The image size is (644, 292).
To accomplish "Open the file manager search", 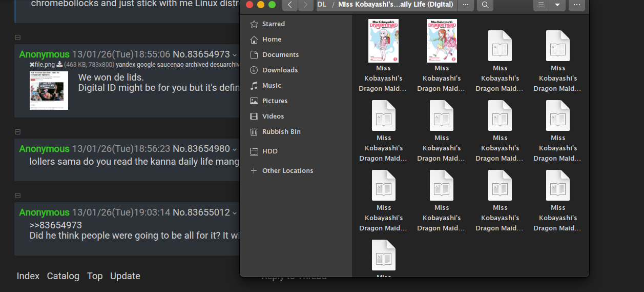I will tap(485, 5).
